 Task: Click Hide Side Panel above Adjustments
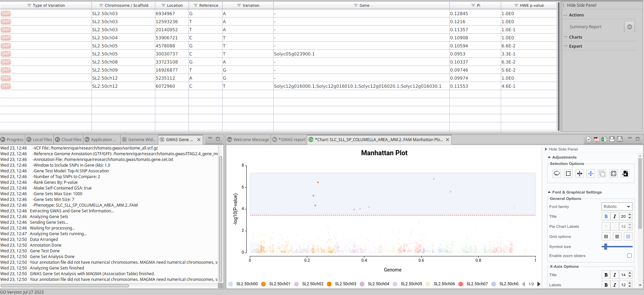pos(563,149)
